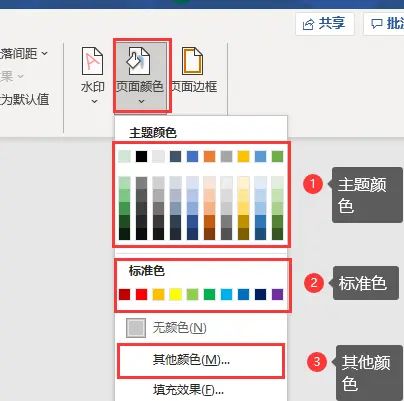Click the gray No Color square icon

click(x=136, y=328)
